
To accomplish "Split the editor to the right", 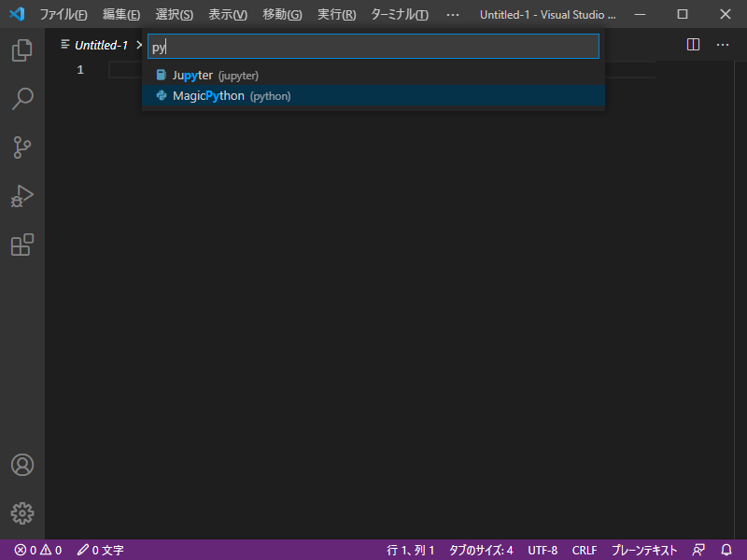I will (693, 45).
